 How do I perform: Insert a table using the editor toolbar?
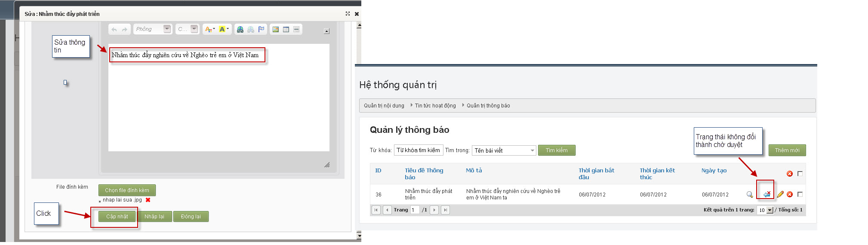(286, 29)
